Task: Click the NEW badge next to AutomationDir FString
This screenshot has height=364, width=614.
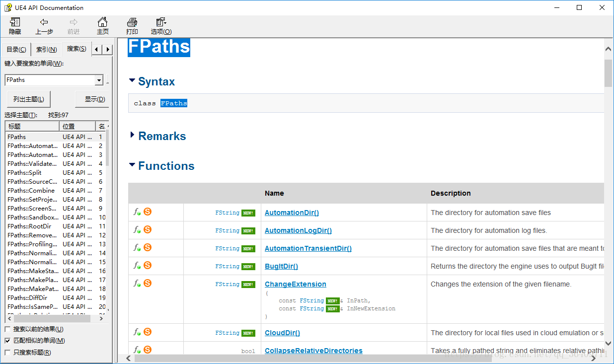Action: 248,213
